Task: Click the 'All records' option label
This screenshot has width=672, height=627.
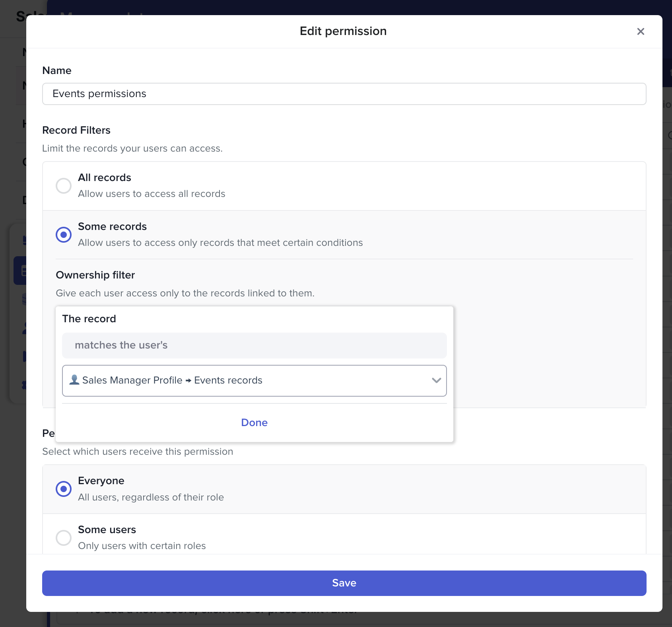Action: [x=105, y=177]
